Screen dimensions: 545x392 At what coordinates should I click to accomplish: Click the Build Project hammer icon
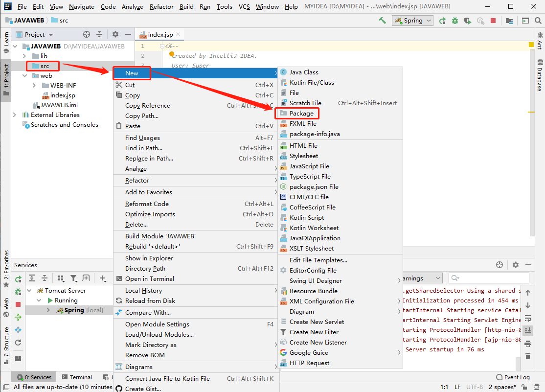point(383,21)
